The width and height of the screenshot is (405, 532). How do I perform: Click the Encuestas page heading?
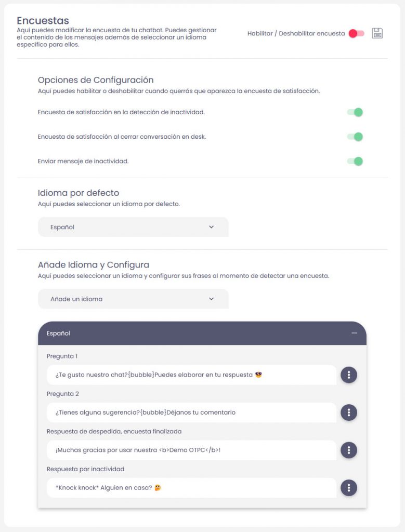[43, 21]
